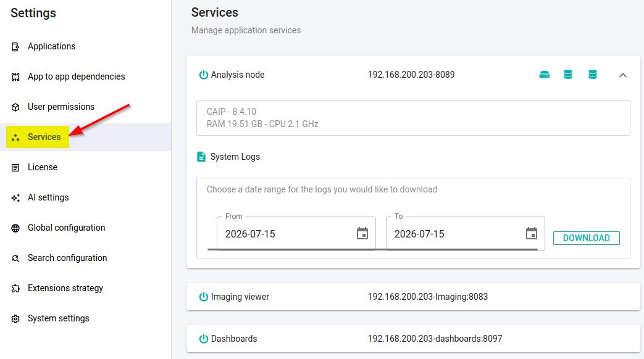Click the first database icon on Analysis node
Viewport: 644px width, 359px height.
(x=568, y=74)
